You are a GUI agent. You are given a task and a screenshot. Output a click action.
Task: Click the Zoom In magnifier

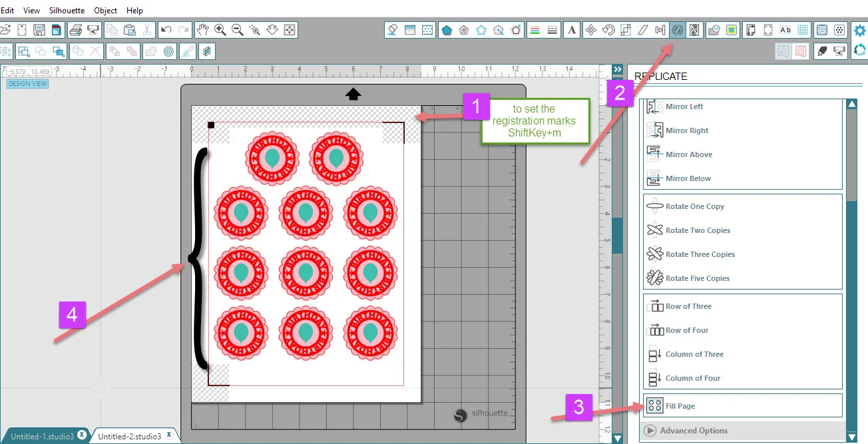[220, 30]
